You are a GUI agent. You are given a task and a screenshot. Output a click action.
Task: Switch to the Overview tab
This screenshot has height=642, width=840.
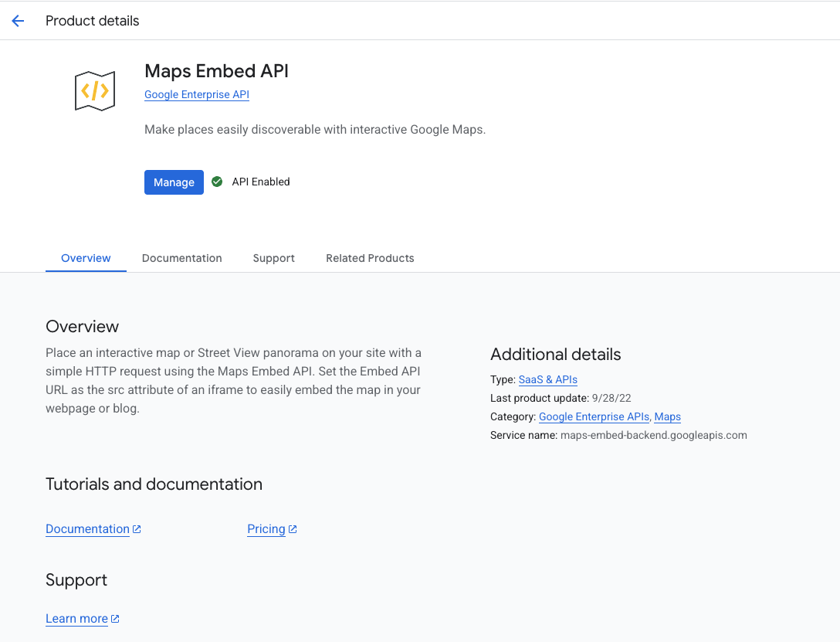(x=86, y=258)
